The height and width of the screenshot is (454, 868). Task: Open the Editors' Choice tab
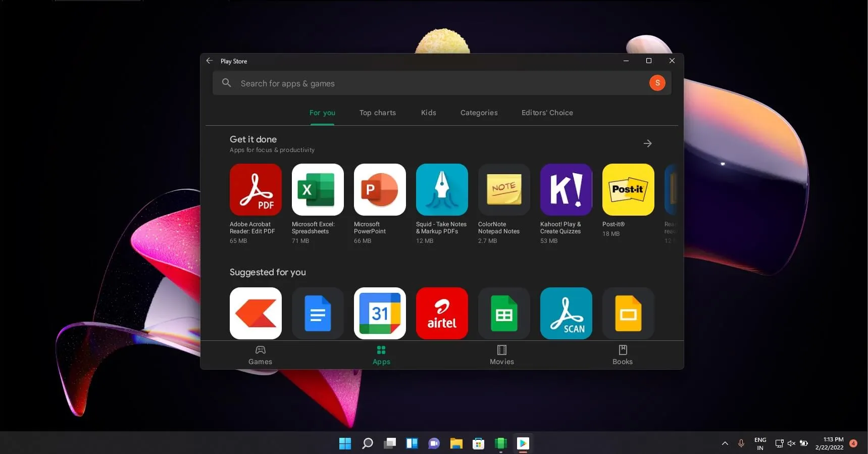click(547, 113)
